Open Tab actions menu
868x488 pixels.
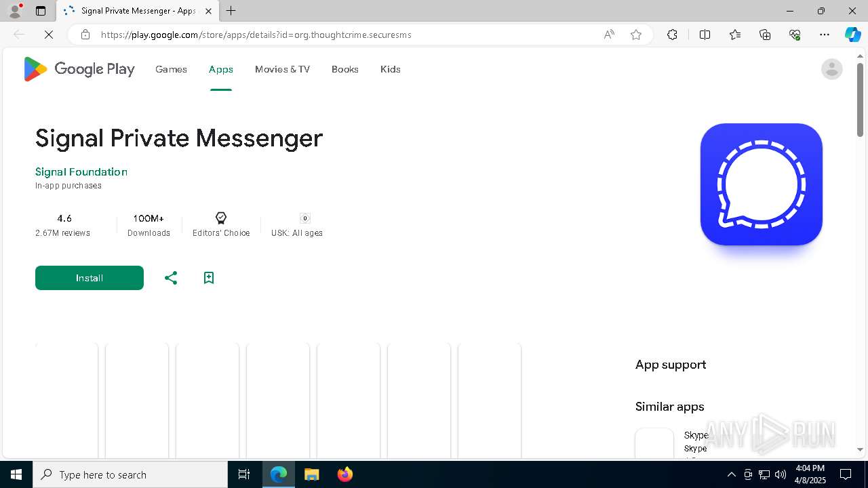tap(41, 11)
